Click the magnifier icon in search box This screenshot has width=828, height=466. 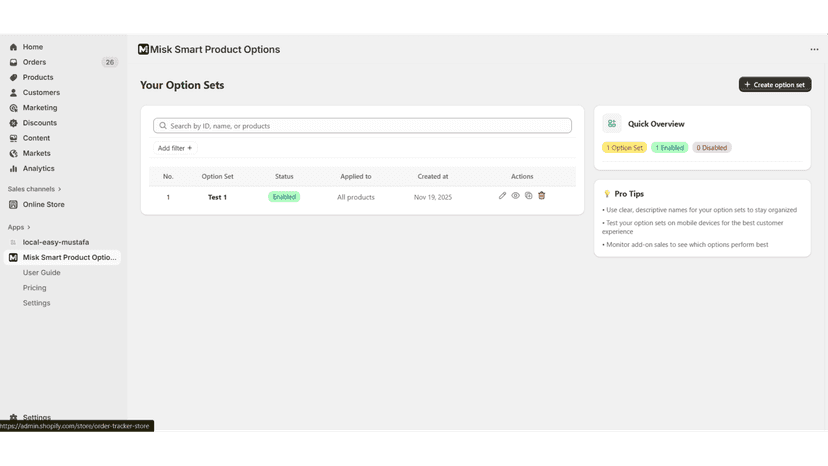(x=163, y=126)
